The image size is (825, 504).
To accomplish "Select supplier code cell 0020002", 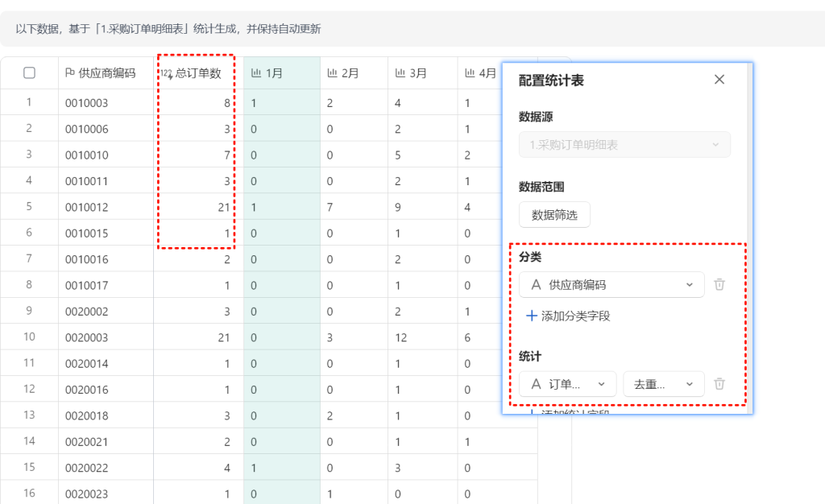I will pos(106,311).
